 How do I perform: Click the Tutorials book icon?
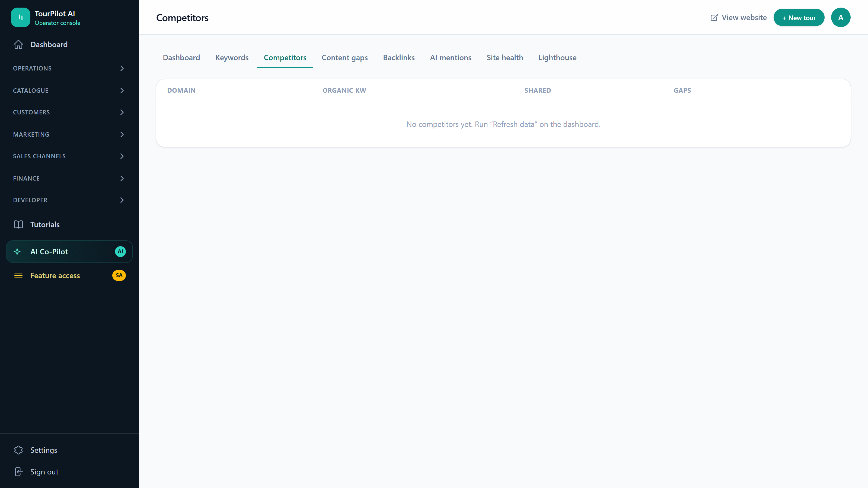click(18, 225)
